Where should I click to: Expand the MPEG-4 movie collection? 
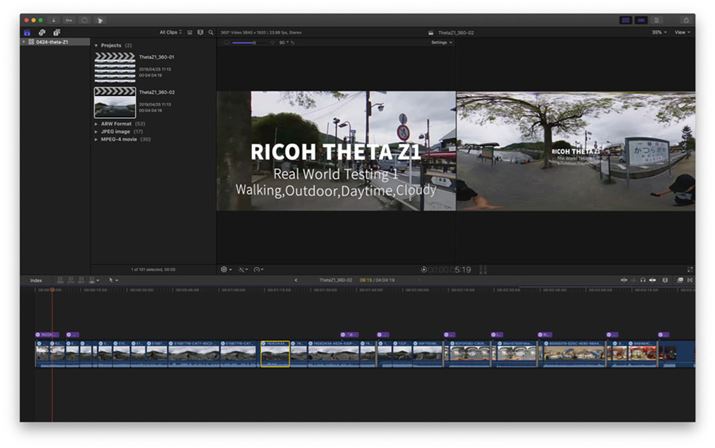click(x=96, y=139)
